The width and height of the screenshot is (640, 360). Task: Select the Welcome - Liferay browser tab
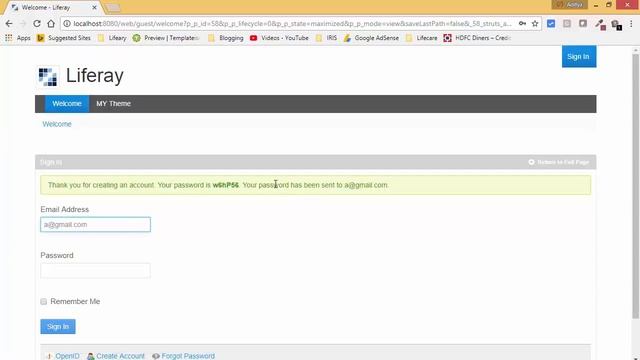(x=52, y=7)
